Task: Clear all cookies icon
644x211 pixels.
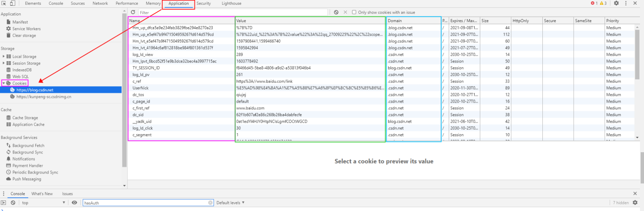Action: 336,12
